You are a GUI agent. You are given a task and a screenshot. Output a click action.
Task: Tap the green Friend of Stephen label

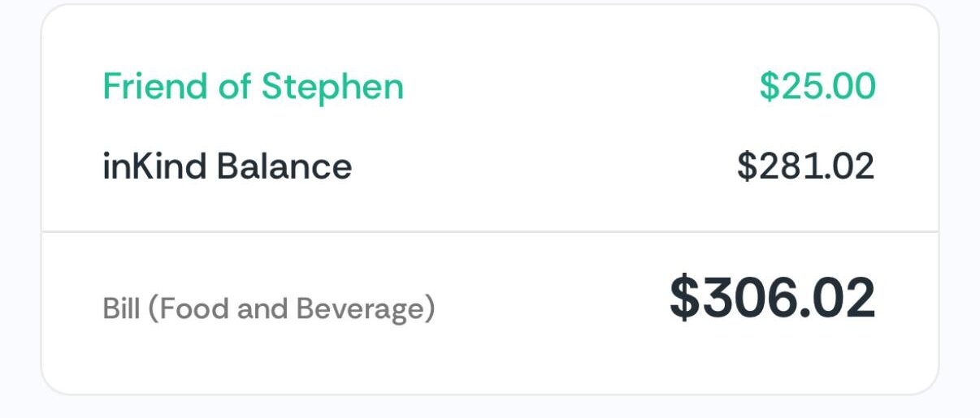tap(253, 86)
